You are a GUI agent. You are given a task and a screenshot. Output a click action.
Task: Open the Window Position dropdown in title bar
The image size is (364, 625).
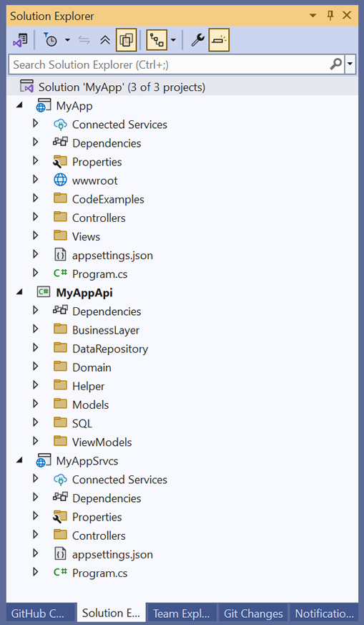pyautogui.click(x=313, y=16)
